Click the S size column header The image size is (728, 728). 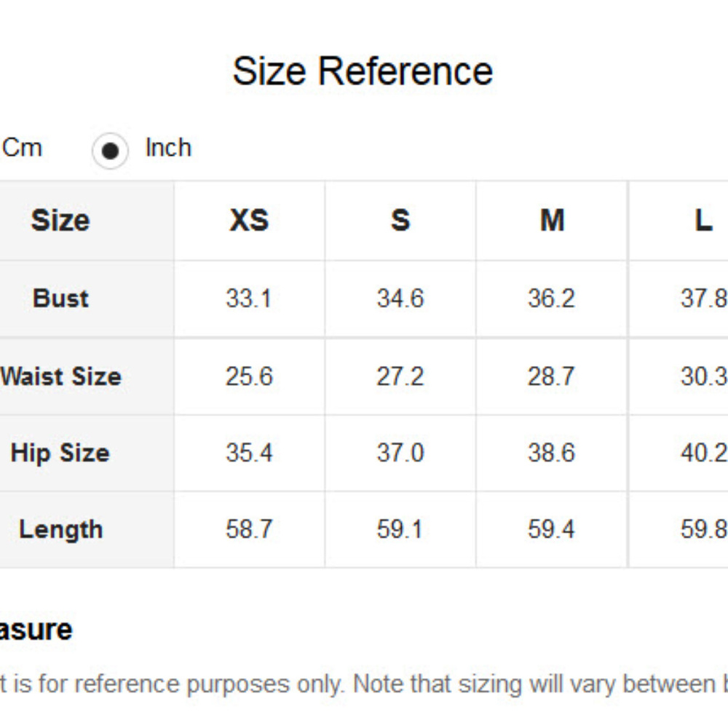(400, 220)
